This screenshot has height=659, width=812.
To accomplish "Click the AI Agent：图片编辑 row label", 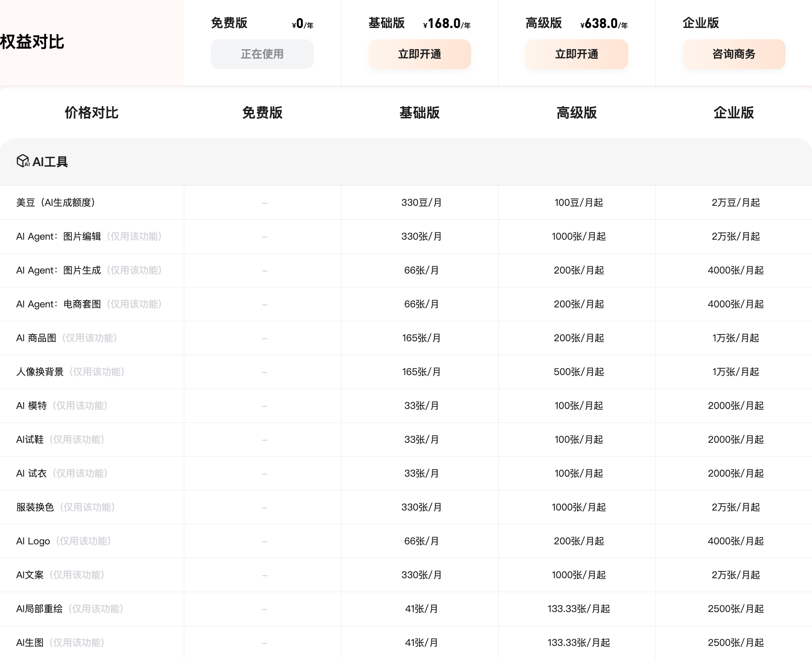I will pyautogui.click(x=59, y=237).
